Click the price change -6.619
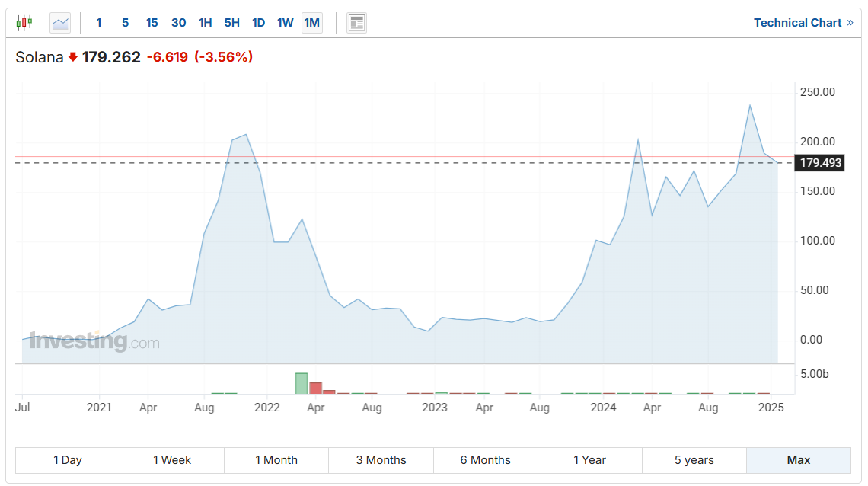This screenshot has height=486, width=868. coord(168,57)
